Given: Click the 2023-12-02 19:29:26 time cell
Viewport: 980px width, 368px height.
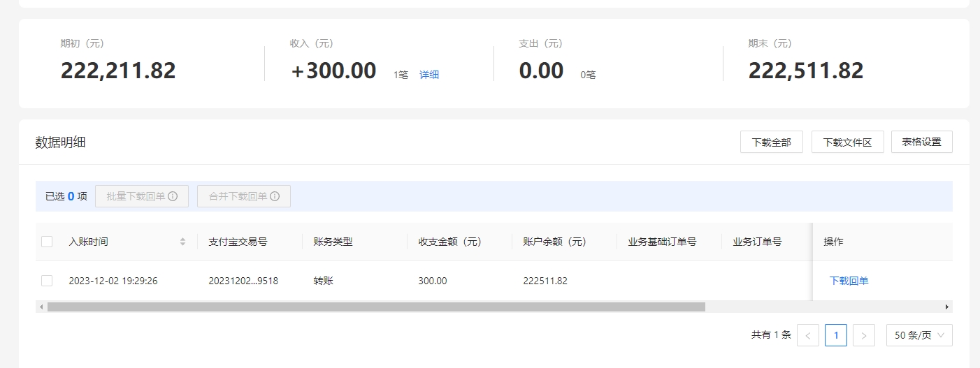Looking at the screenshot, I should pos(113,281).
